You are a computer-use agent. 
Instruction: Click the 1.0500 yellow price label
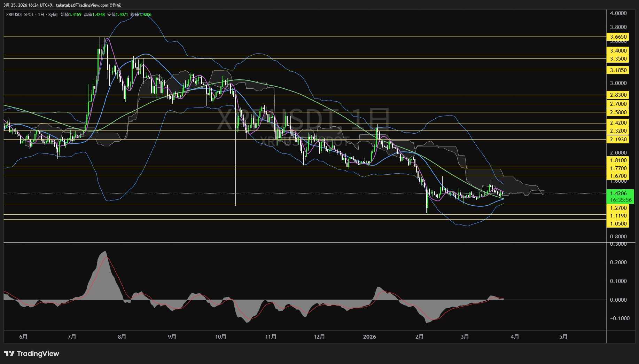[x=618, y=224]
